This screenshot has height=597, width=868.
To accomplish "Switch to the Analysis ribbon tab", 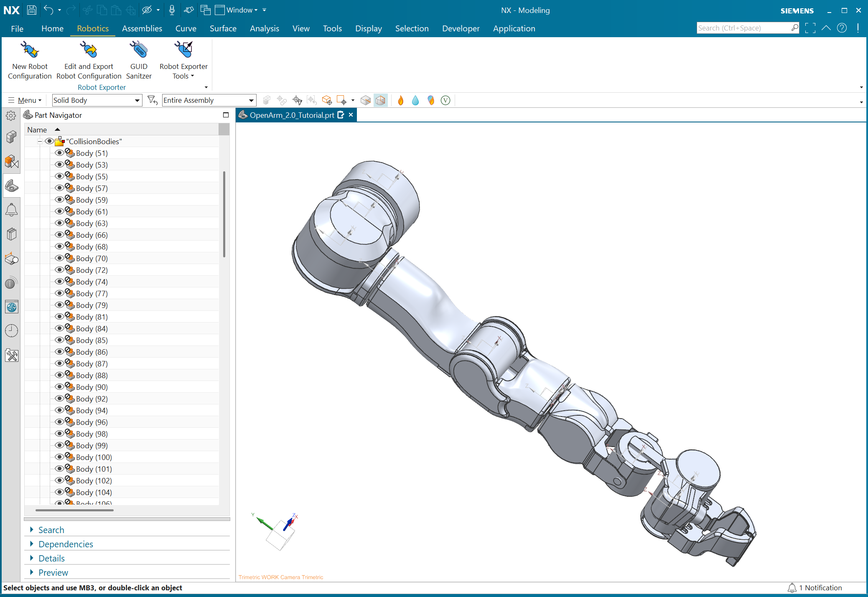I will (264, 28).
